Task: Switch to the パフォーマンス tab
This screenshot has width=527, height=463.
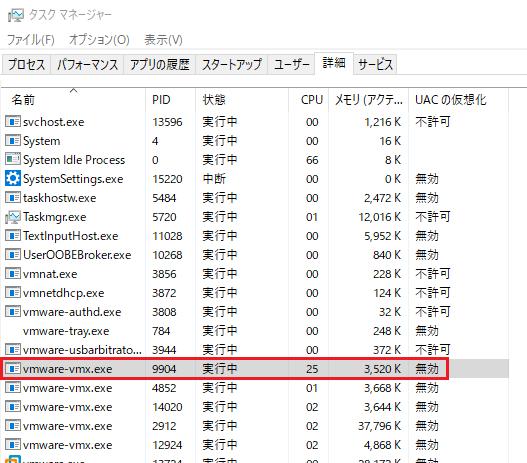Action: 87,65
